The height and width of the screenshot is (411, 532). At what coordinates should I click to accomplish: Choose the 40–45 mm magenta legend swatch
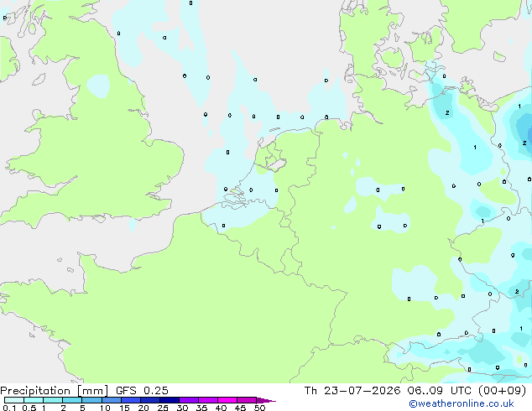pyautogui.click(x=227, y=400)
